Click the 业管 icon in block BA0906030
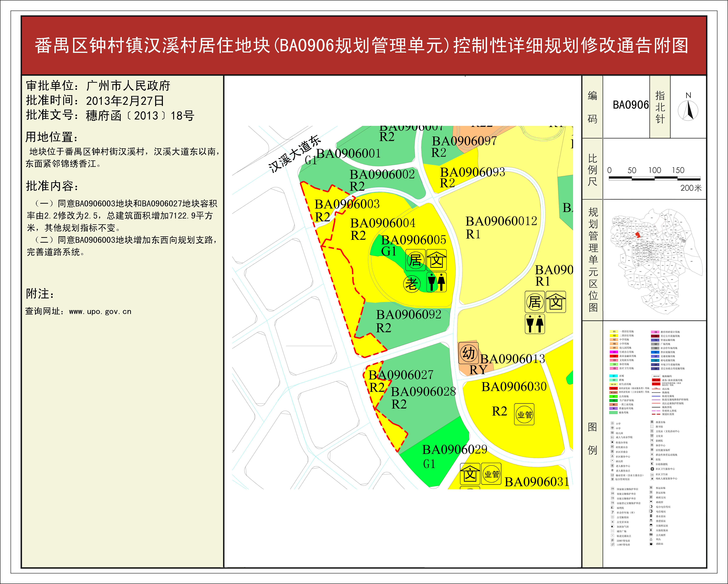Image resolution: width=728 pixels, height=584 pixels. click(x=524, y=415)
